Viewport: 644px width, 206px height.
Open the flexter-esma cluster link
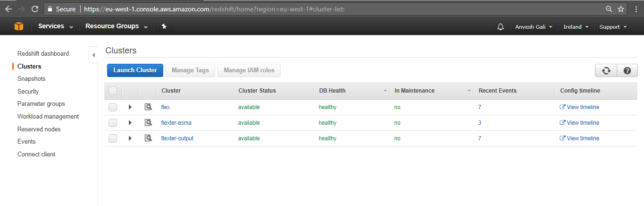tap(176, 123)
